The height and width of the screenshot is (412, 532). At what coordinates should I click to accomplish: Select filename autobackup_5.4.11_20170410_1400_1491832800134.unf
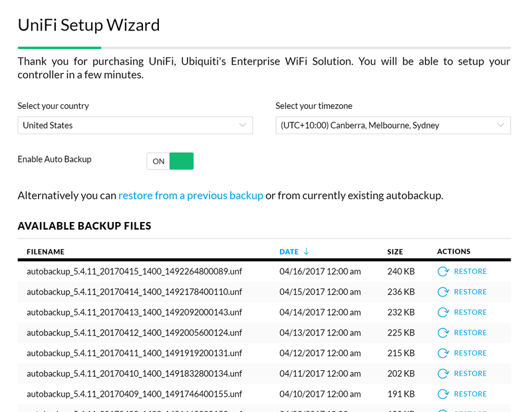[134, 373]
